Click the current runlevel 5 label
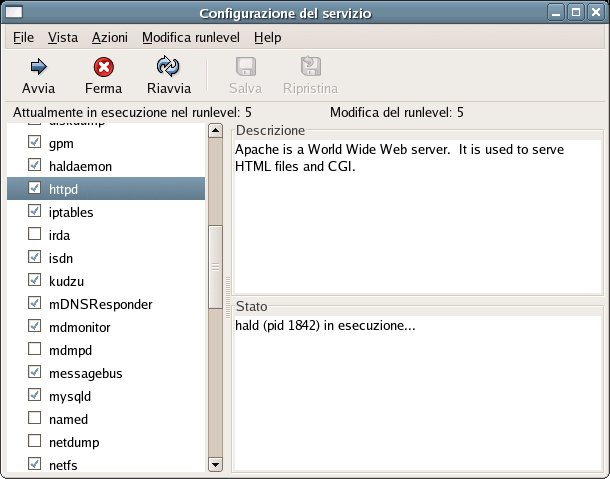The image size is (610, 479). tap(132, 112)
